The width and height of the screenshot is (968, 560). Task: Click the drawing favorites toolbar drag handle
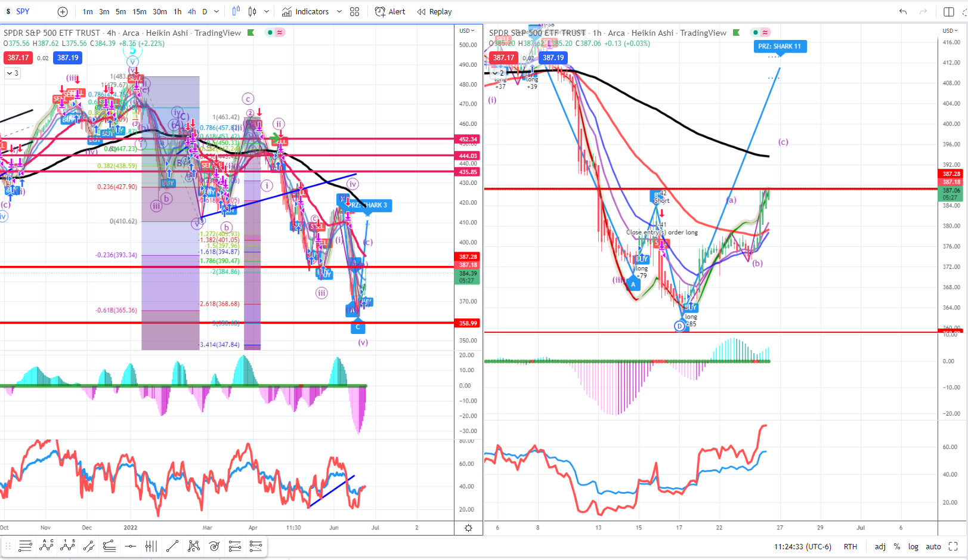tap(8, 546)
